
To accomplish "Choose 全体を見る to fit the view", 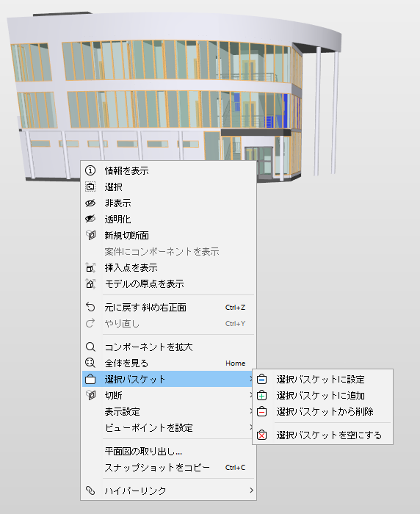I will point(168,363).
